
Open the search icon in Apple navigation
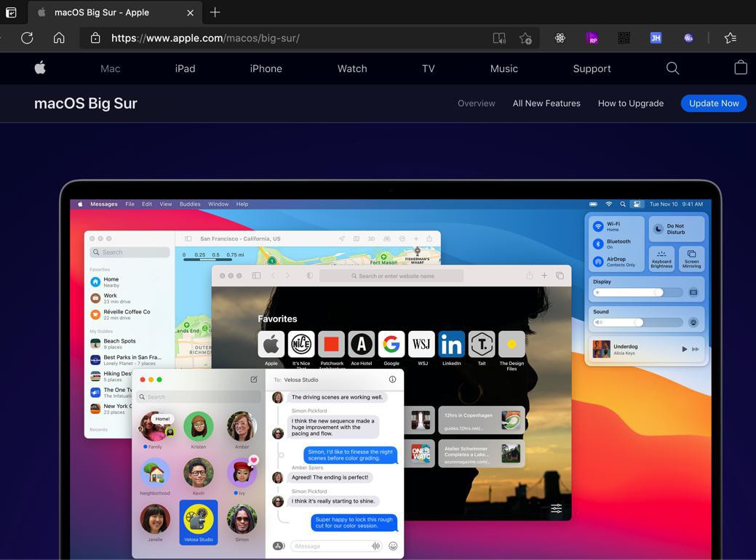672,68
